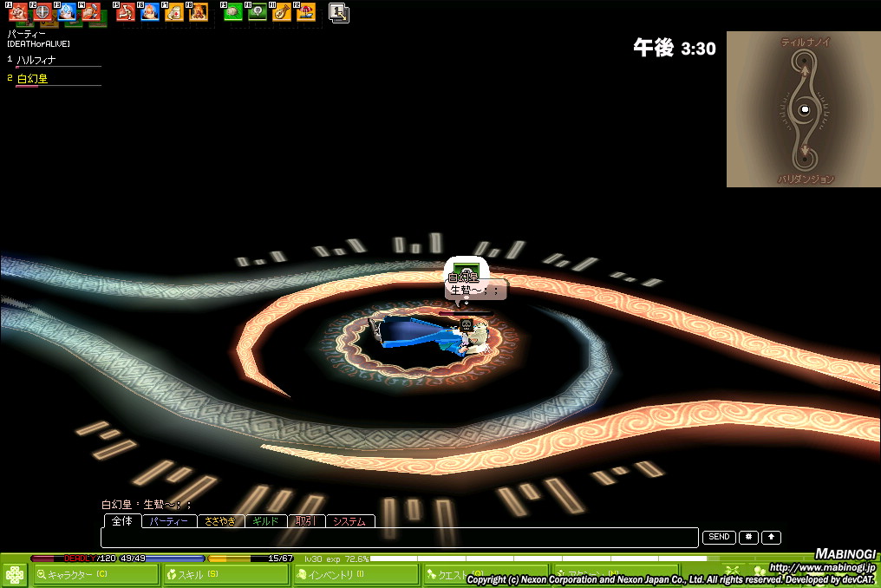
Task: Click chat log line 白幻皇：生贄～；；
Action: (147, 504)
